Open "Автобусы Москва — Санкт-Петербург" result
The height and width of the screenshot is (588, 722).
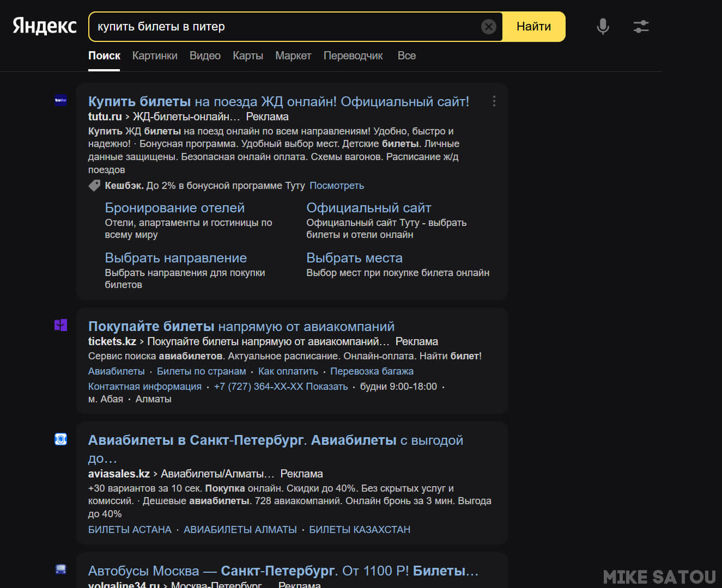click(283, 571)
